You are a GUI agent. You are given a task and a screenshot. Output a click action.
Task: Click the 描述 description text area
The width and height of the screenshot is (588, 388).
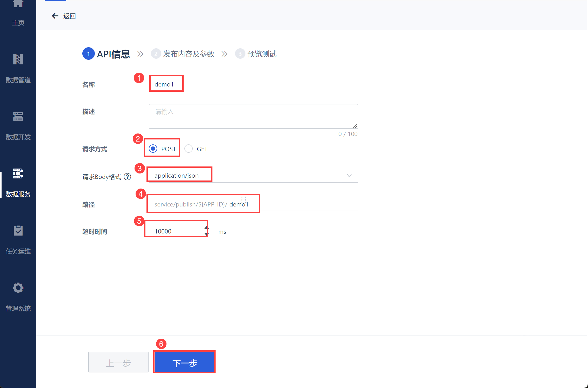point(253,116)
